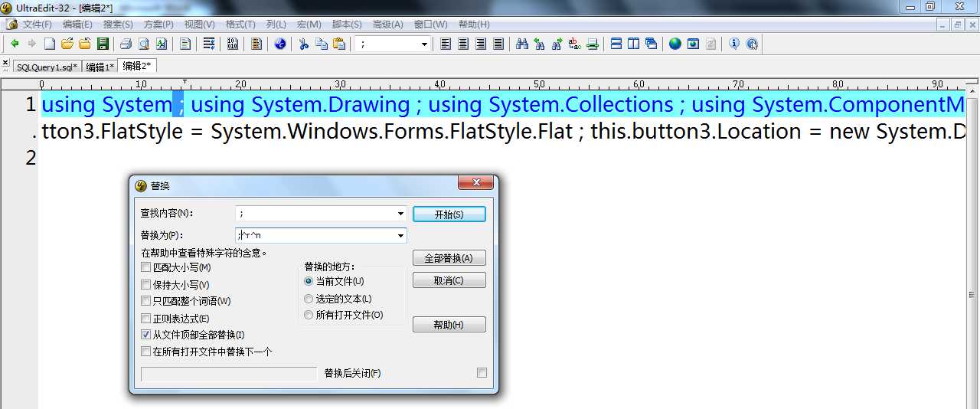Cascade windows toolbar icon
The height and width of the screenshot is (409, 980).
652,44
